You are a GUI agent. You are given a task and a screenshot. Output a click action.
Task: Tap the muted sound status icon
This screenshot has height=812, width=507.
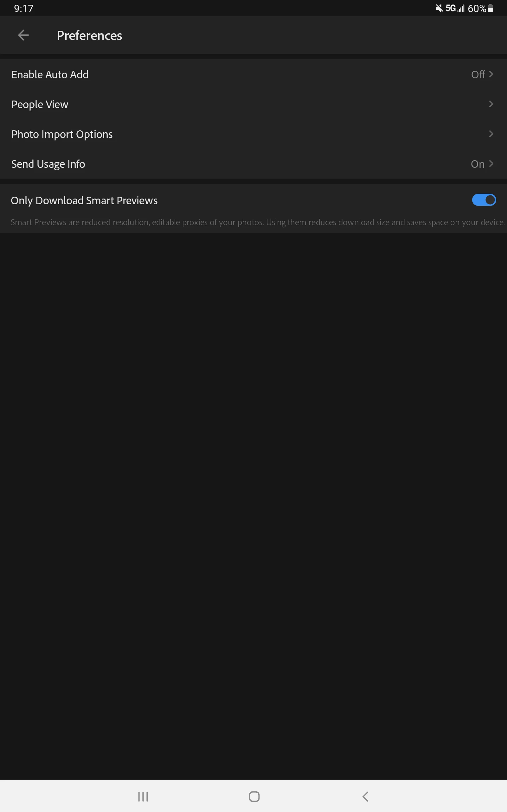point(439,8)
